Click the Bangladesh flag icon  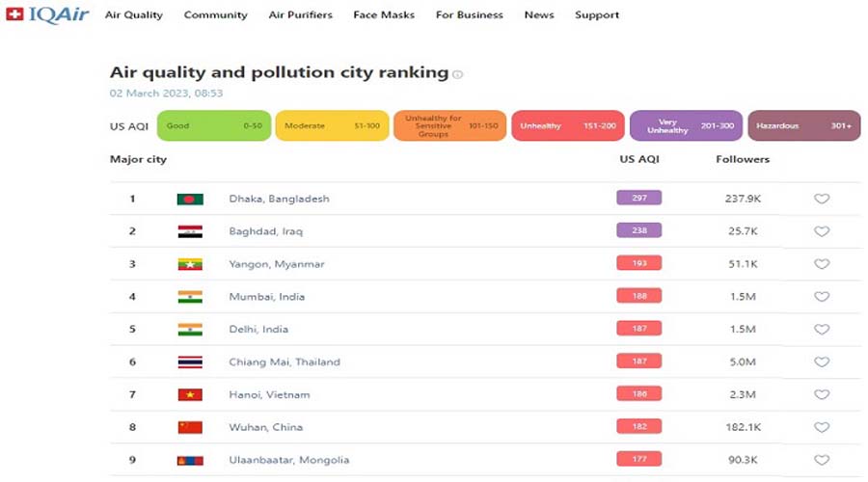pyautogui.click(x=190, y=200)
